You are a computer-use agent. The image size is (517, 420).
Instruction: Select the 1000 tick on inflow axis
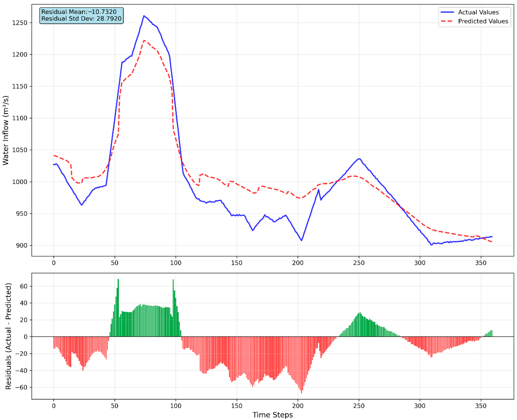point(20,182)
